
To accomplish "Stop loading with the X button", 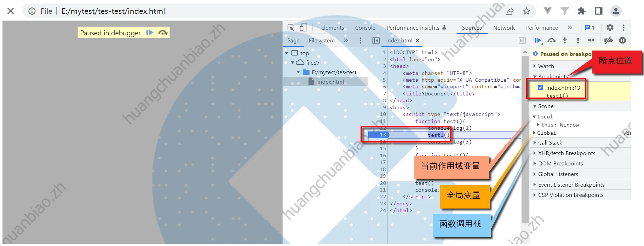I will point(11,11).
